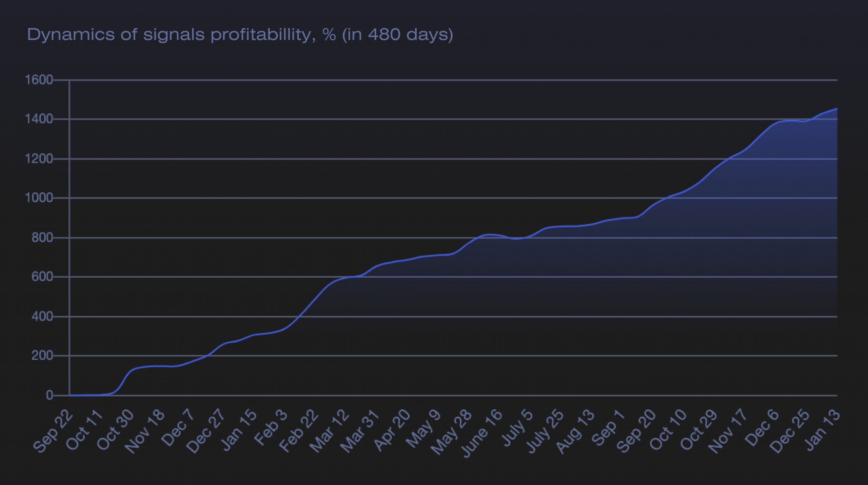Select the Nov 17 date label
This screenshot has height=485, width=868.
point(728,431)
